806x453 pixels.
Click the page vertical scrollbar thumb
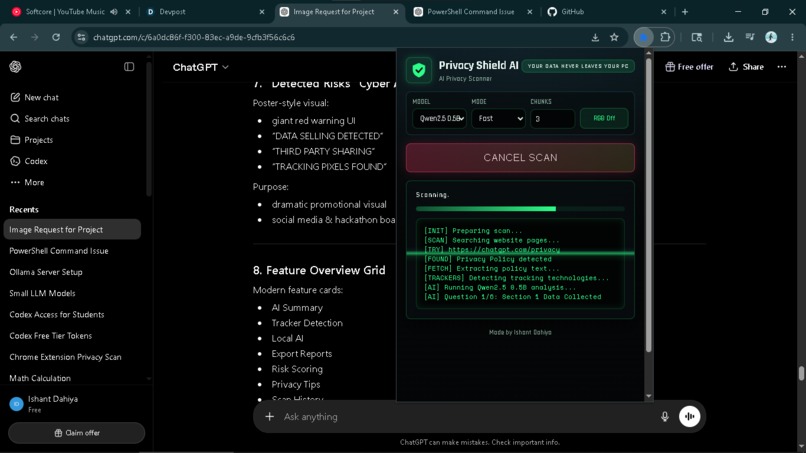tap(801, 373)
